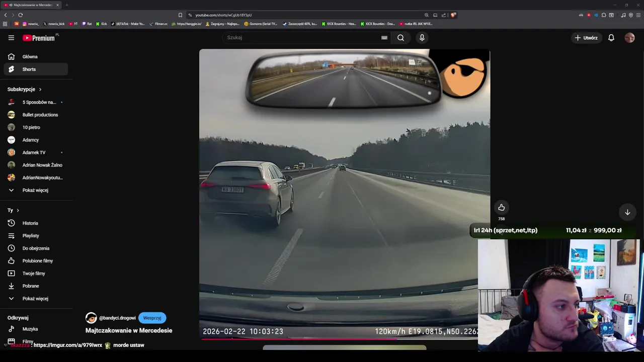Open Do obejrzenia watch later
The height and width of the screenshot is (362, 644).
pyautogui.click(x=36, y=248)
